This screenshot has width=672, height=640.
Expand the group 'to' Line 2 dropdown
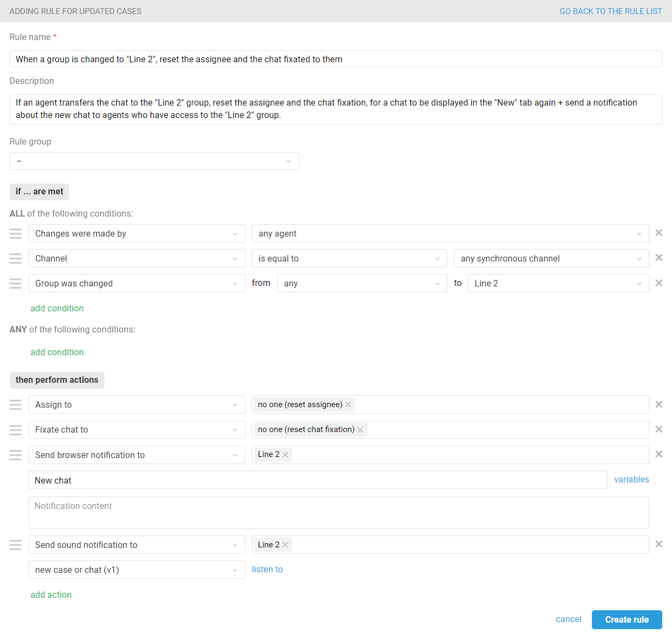[558, 284]
